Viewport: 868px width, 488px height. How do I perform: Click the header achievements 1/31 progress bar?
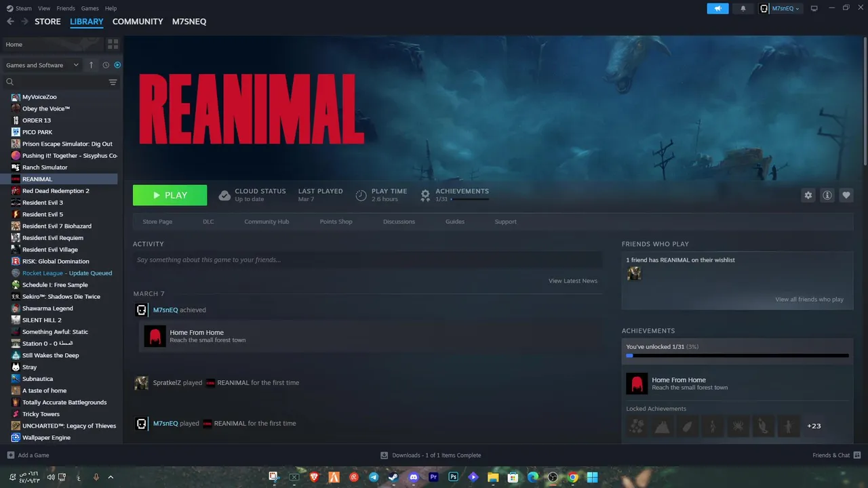pos(469,199)
